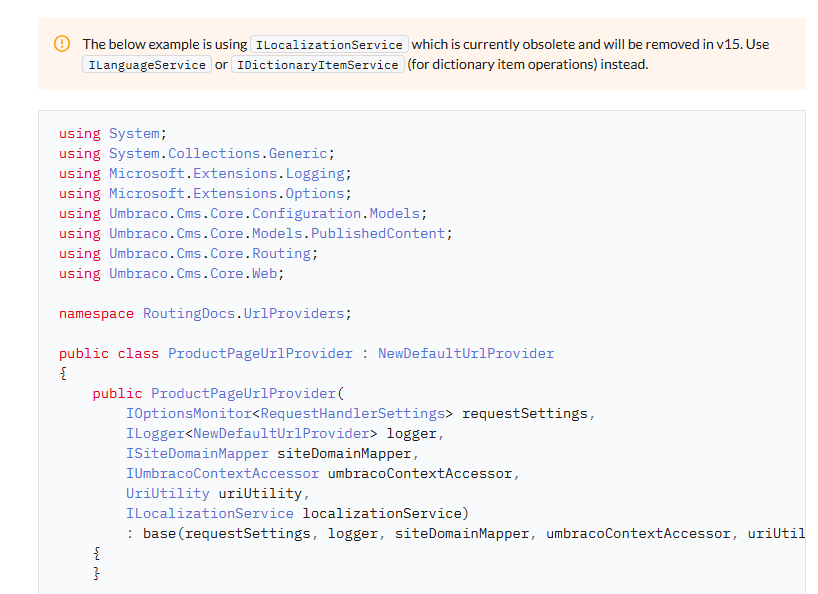The height and width of the screenshot is (594, 818).
Task: Click the IDictionaryItemService inline code tag
Action: pyautogui.click(x=317, y=65)
